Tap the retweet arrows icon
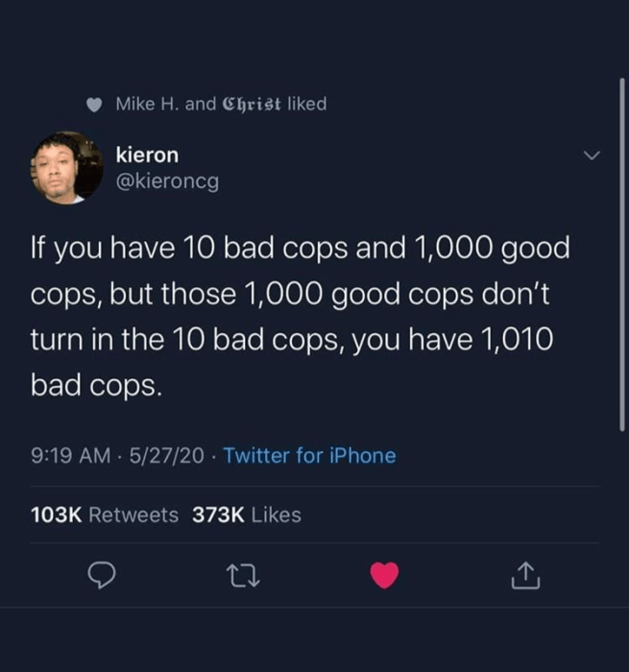This screenshot has height=672, width=629. [x=243, y=576]
